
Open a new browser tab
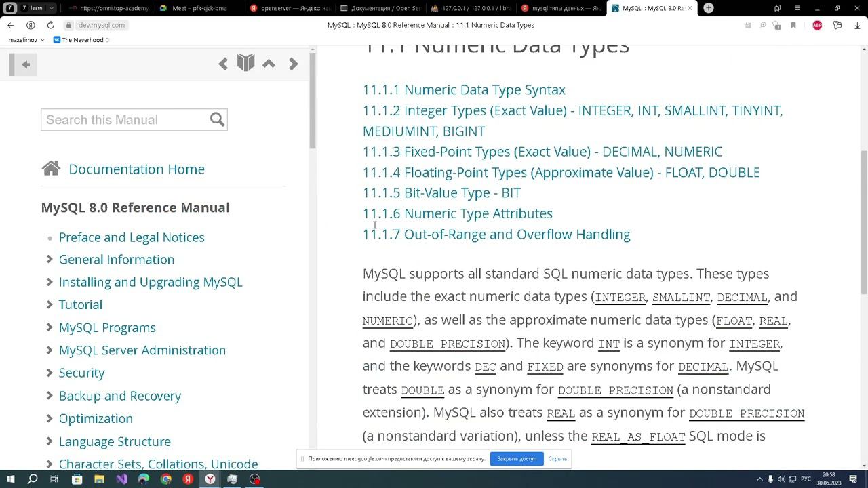click(x=709, y=8)
